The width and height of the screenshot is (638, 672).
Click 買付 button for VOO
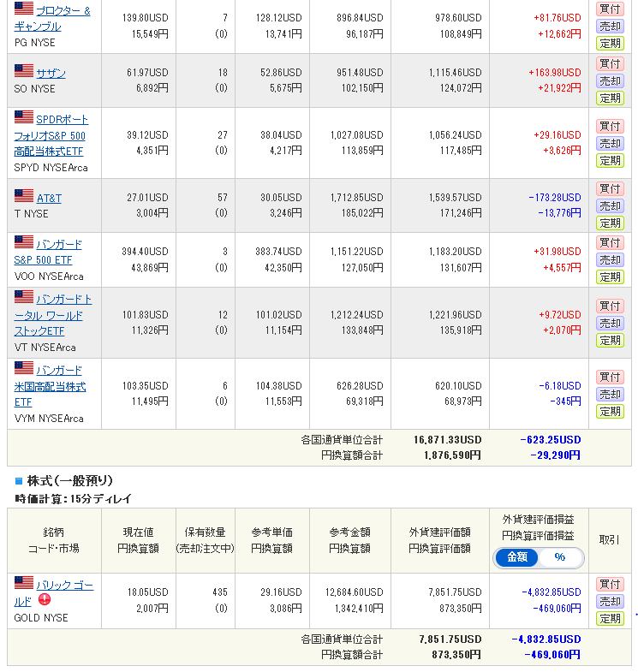[610, 243]
